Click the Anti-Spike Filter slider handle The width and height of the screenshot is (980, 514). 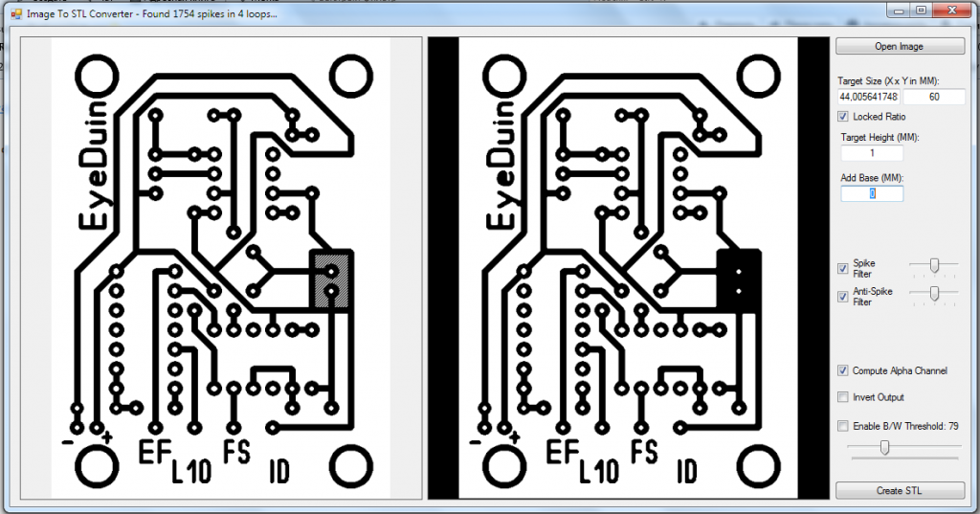click(x=933, y=293)
